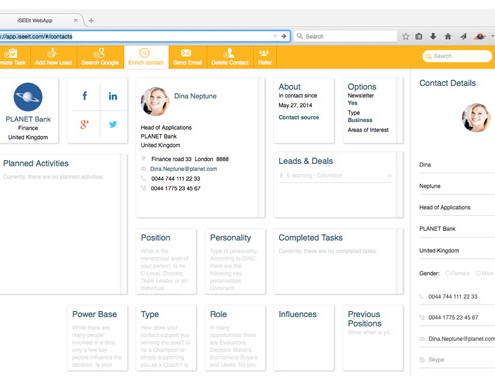
Task: Open Dina Neptune's Facebook profile icon
Action: [85, 96]
